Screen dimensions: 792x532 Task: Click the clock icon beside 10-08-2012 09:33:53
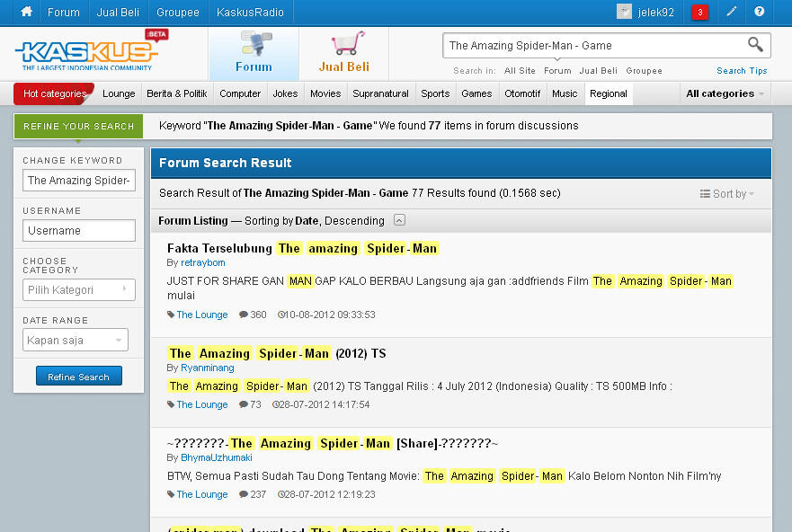tap(281, 315)
